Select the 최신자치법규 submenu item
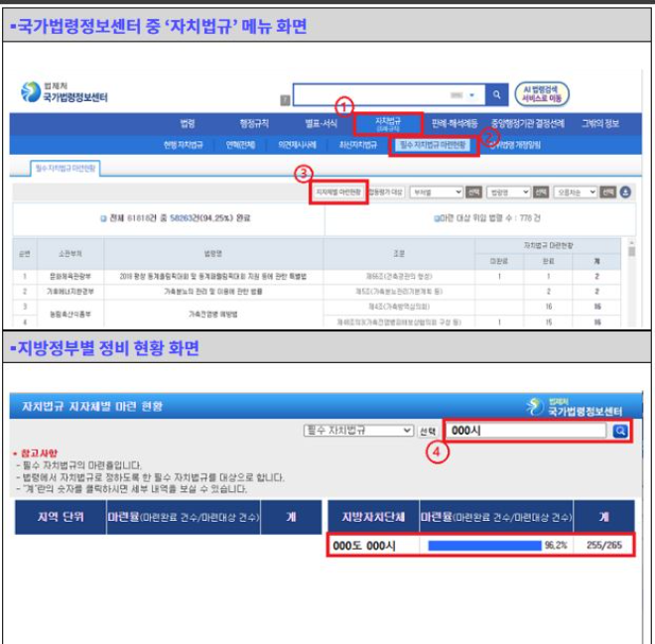Screen dimensions: 655x644 click(x=358, y=145)
